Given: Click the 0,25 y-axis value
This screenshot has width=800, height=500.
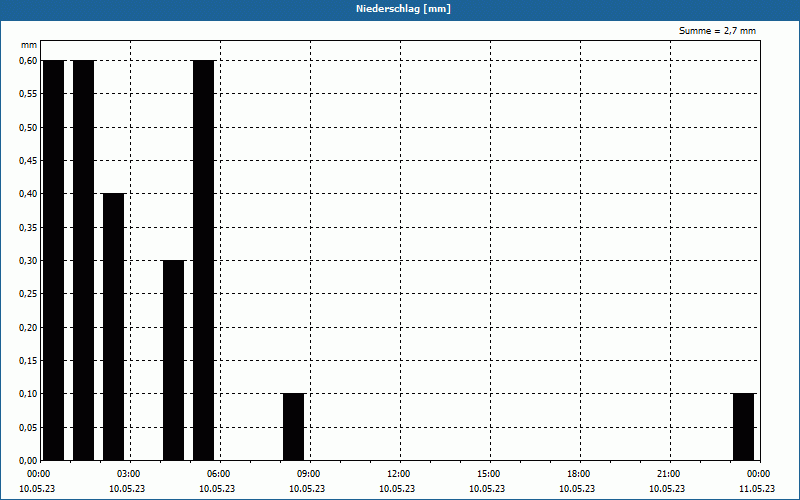Looking at the screenshot, I should pyautogui.click(x=28, y=294).
